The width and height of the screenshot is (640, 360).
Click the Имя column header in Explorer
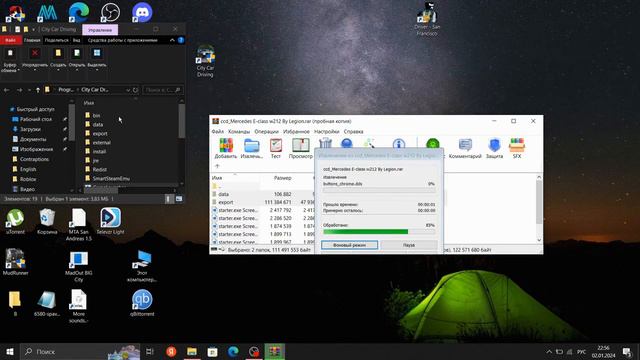(89, 103)
